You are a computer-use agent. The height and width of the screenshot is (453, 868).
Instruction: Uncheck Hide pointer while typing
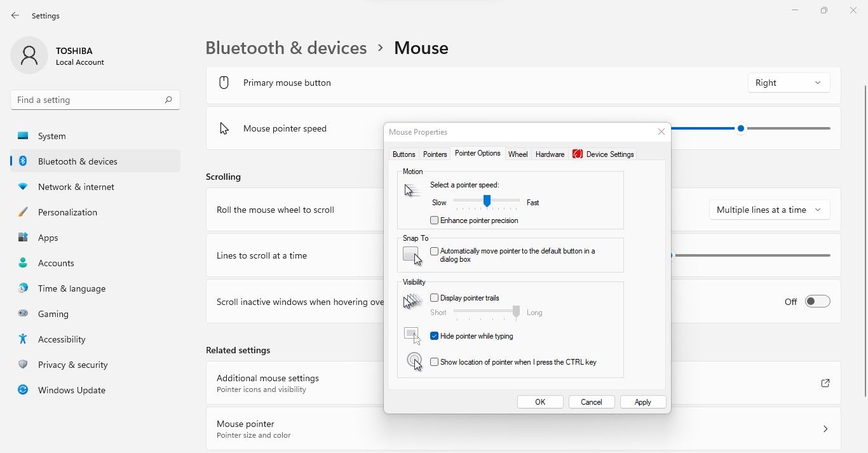434,336
